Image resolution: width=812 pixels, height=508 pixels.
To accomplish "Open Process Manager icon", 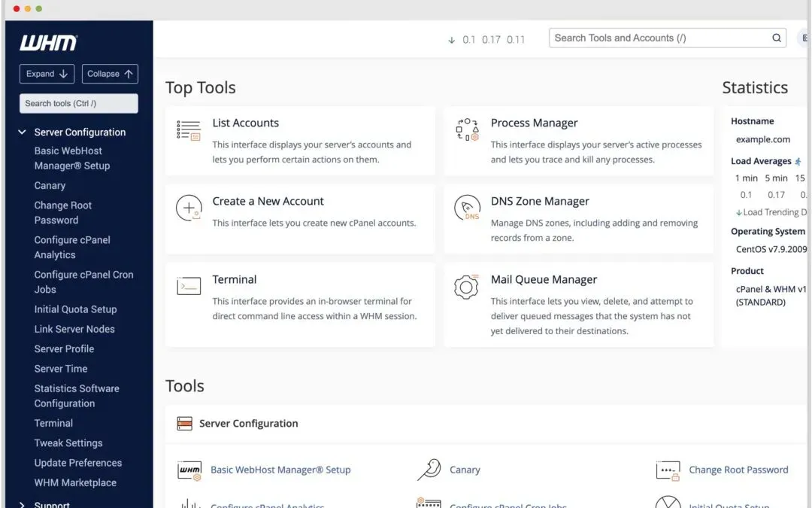I will pos(467,129).
